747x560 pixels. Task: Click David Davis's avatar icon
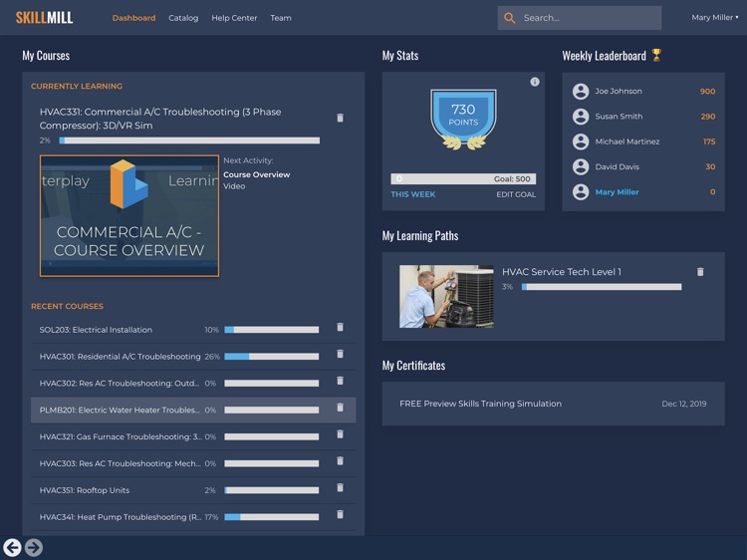(581, 166)
